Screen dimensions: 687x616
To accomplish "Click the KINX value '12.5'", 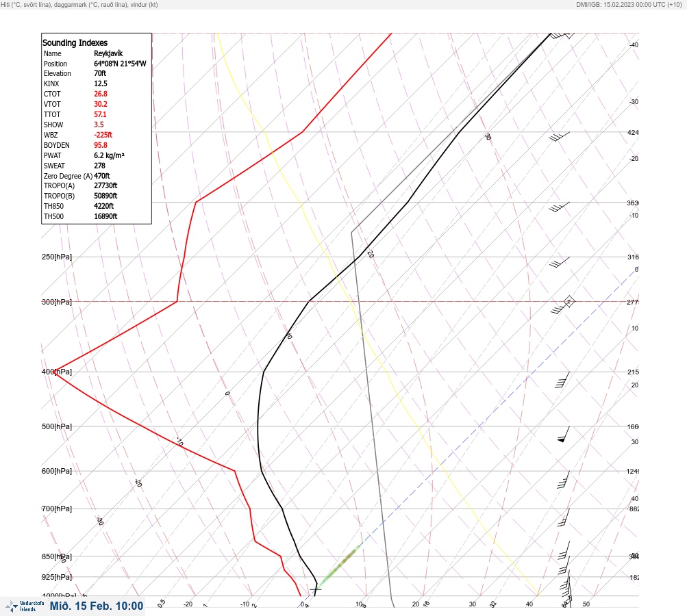I will click(x=100, y=84).
